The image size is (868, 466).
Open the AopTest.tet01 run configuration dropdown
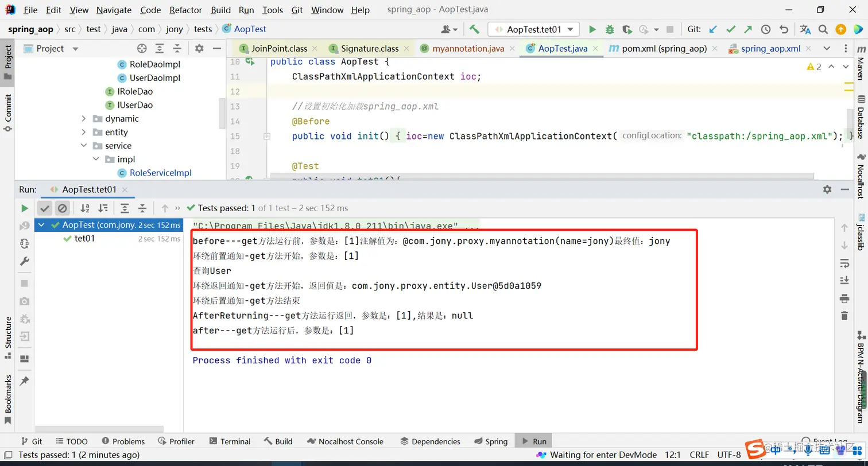point(533,29)
